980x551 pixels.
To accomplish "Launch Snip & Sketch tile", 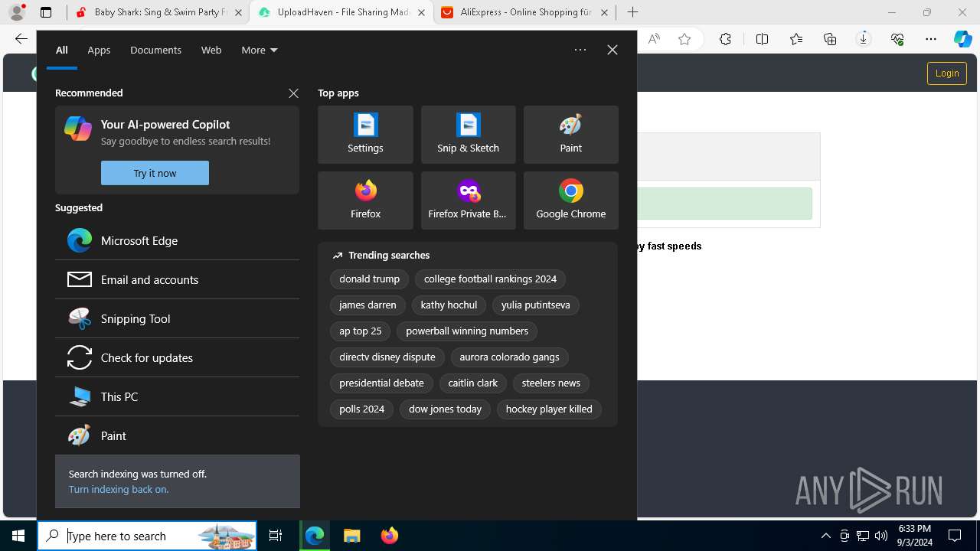I will click(x=468, y=135).
